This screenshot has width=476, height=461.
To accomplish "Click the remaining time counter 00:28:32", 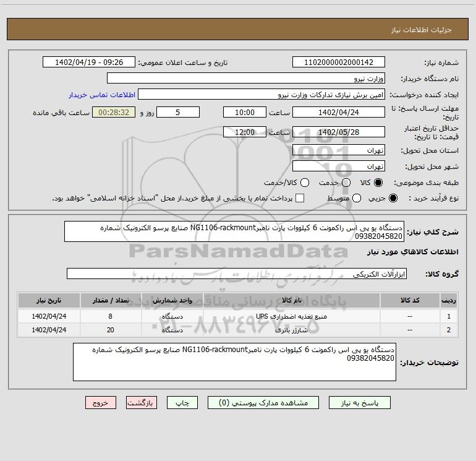I will pyautogui.click(x=114, y=112).
